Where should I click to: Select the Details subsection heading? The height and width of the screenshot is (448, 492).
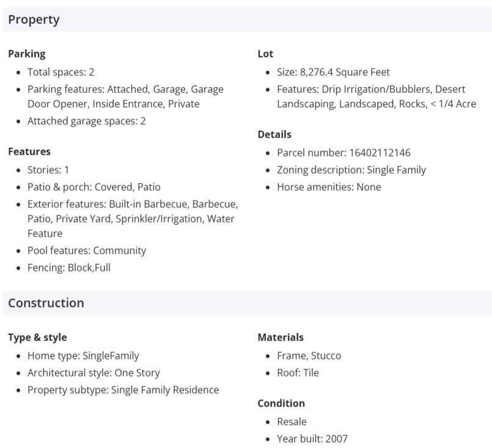click(x=274, y=134)
